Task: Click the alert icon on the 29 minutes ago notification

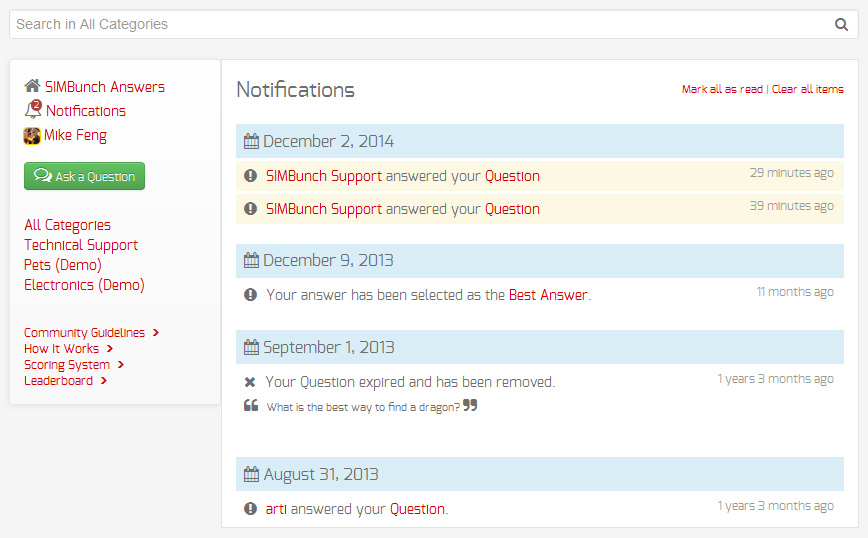Action: pyautogui.click(x=250, y=175)
